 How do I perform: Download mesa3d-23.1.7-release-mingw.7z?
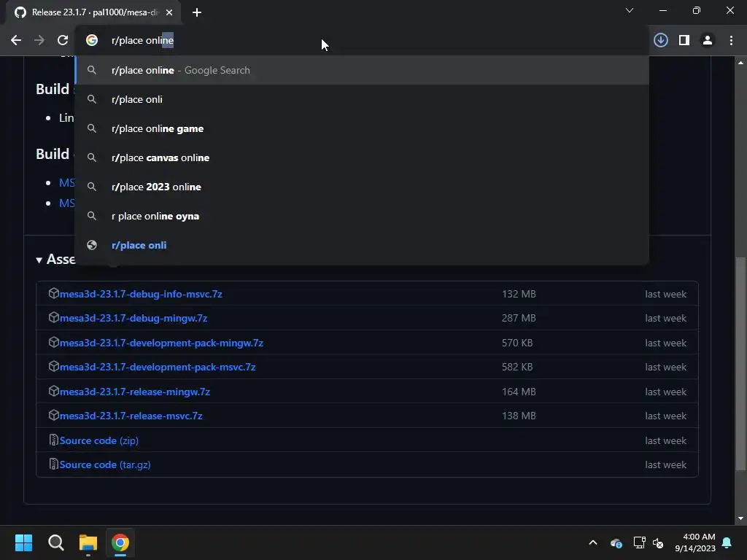pos(135,392)
